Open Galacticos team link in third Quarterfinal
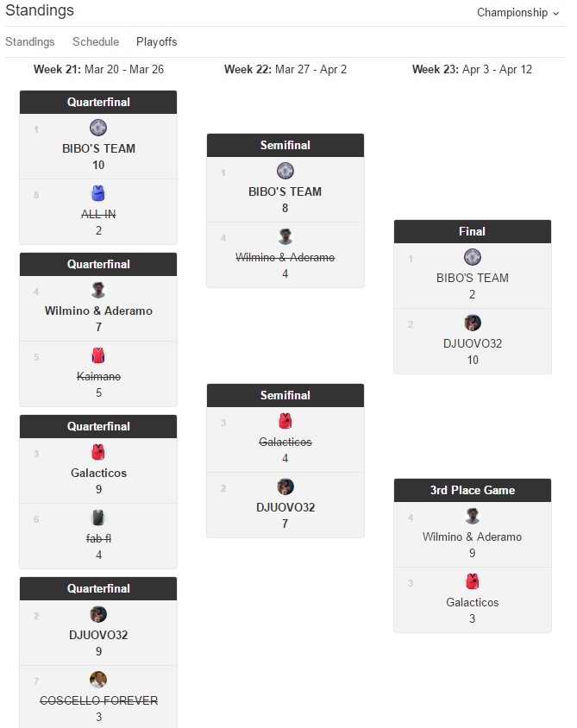 click(x=98, y=473)
